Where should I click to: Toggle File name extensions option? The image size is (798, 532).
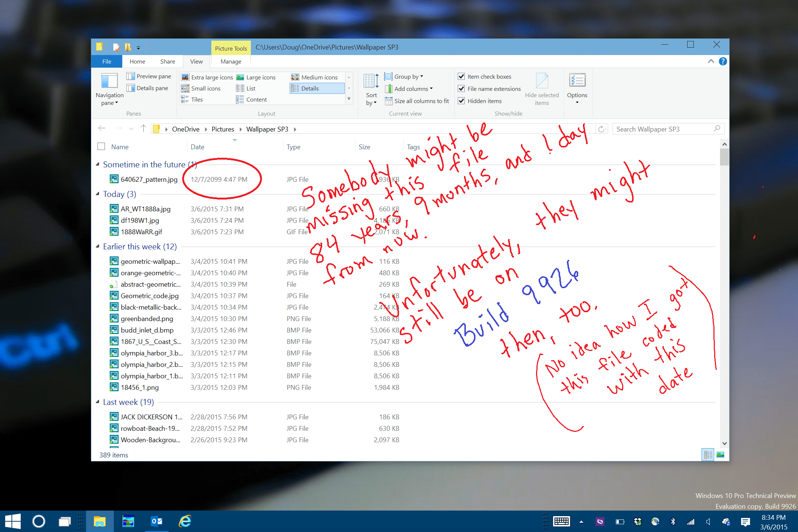pos(490,89)
